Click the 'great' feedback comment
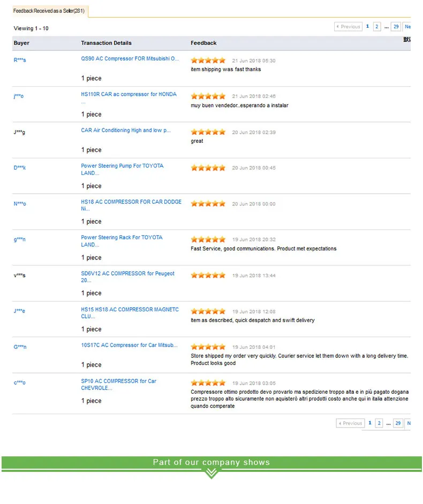Screen dimensions: 423x504 tap(197, 141)
